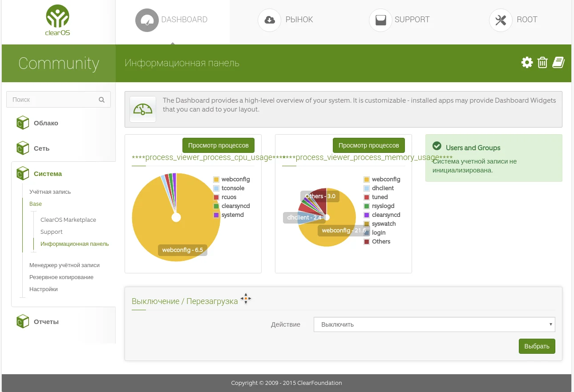Open ClearOS Marketplace menu entry
Viewport: 574px width, 392px height.
click(x=68, y=220)
